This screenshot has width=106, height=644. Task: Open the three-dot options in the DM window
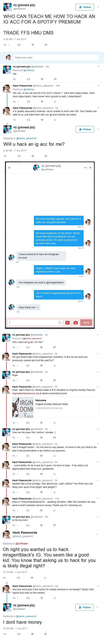pos(86,168)
